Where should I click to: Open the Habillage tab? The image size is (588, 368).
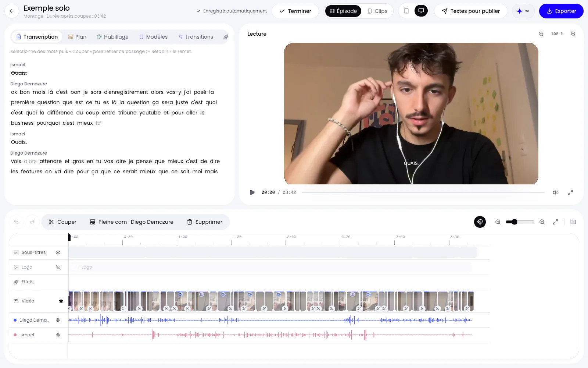pyautogui.click(x=112, y=37)
